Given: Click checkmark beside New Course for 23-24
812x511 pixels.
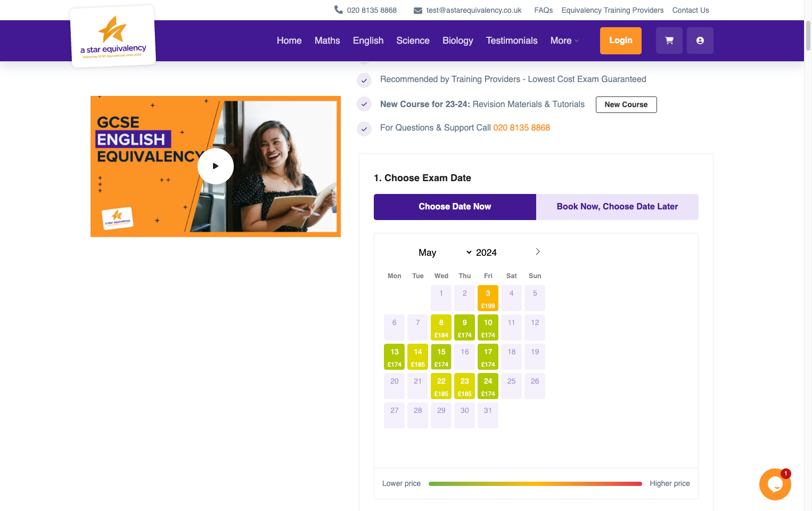Looking at the screenshot, I should pos(364,104).
